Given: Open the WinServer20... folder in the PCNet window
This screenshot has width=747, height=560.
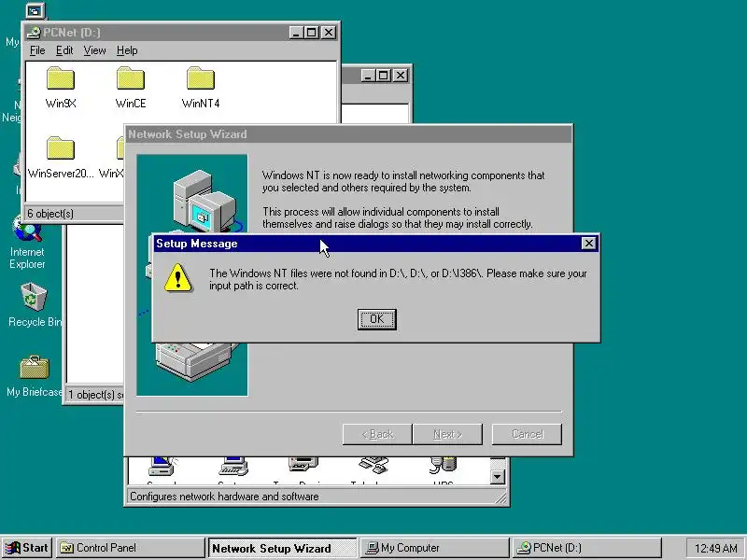Looking at the screenshot, I should click(61, 158).
